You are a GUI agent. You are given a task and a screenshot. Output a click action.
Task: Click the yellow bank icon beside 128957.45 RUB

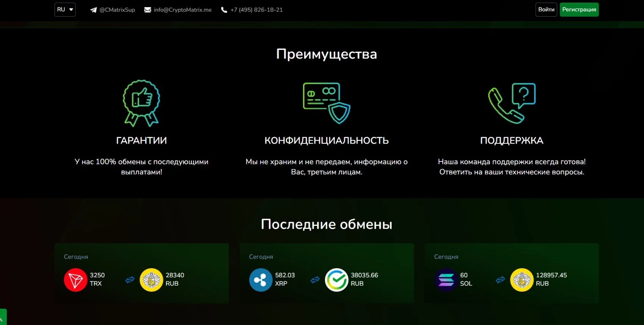coord(522,280)
